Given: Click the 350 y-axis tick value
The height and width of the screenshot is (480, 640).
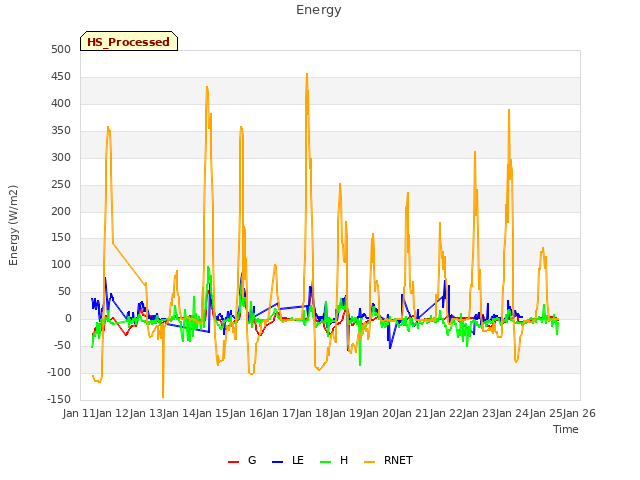Looking at the screenshot, I should (x=61, y=131).
